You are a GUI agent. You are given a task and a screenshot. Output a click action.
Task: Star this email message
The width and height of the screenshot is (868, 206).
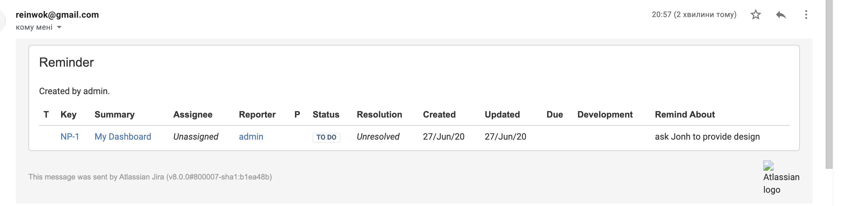pyautogui.click(x=756, y=15)
